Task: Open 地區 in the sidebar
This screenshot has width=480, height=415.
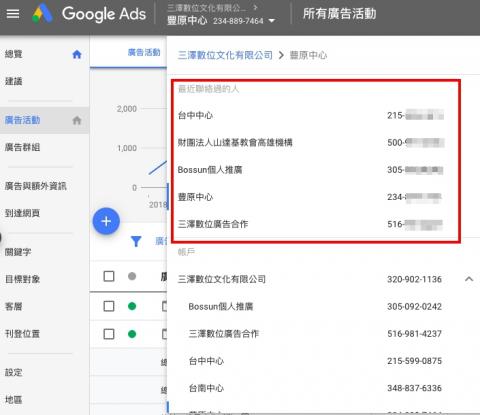Action: click(14, 399)
